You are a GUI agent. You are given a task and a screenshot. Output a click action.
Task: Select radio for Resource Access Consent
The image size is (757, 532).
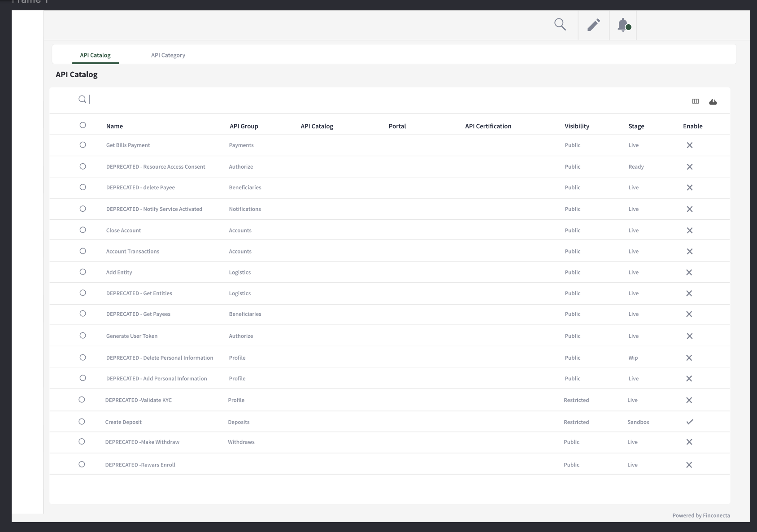point(83,166)
